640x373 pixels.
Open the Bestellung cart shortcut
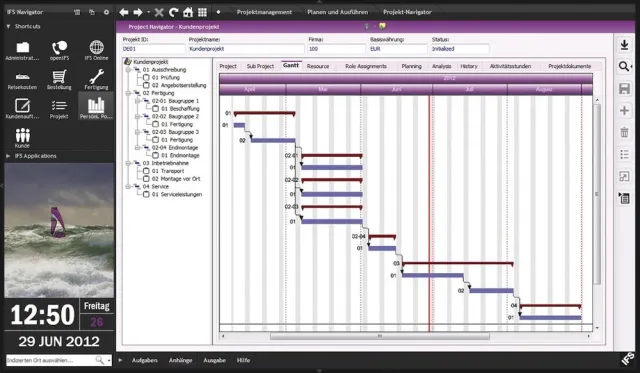59,80
